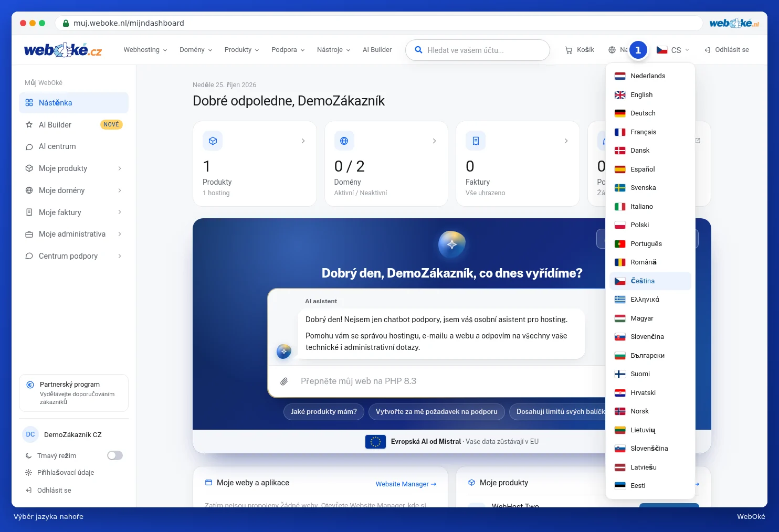Toggle the Tmavý režim switch
779x532 pixels.
(115, 455)
